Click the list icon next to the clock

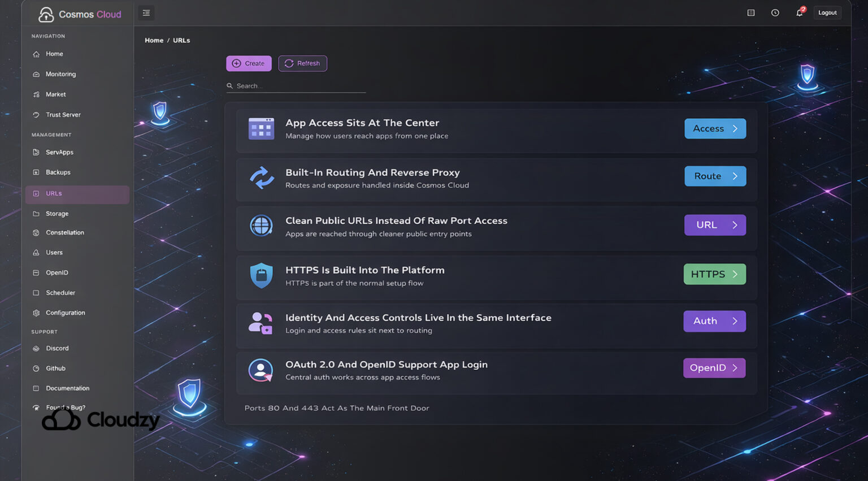751,13
